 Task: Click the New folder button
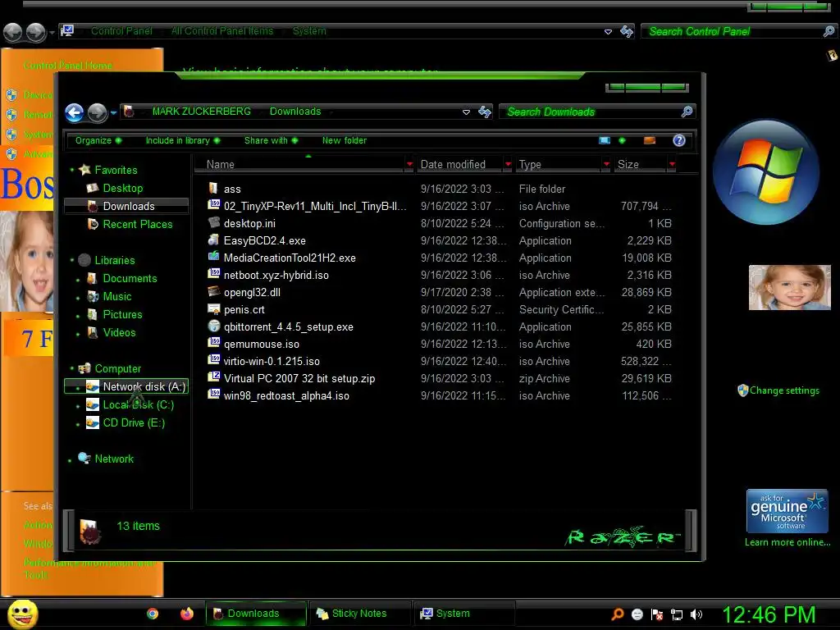(x=345, y=140)
